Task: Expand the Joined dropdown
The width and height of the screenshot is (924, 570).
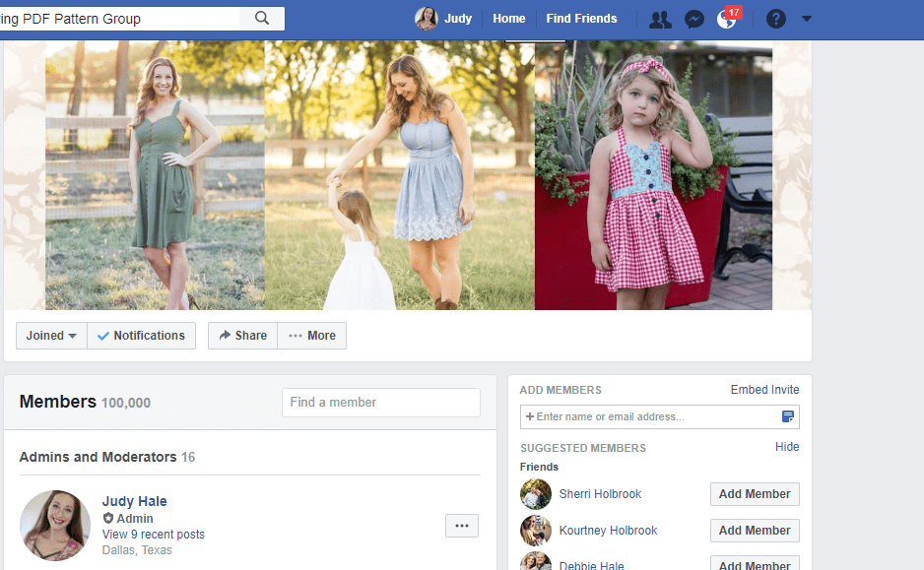Action: point(51,336)
